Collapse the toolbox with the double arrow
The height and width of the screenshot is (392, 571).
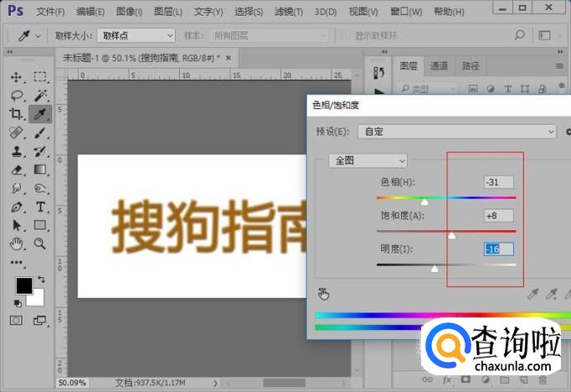point(10,52)
